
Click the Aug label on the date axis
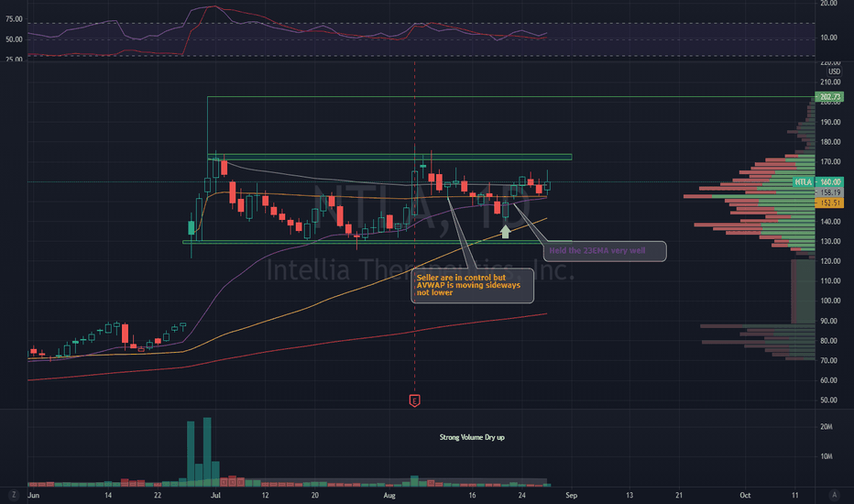pyautogui.click(x=389, y=495)
